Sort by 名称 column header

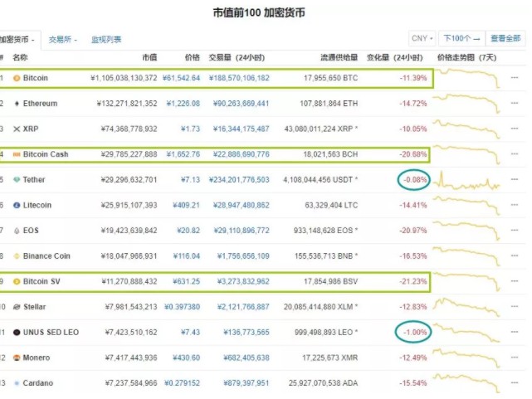(20, 57)
